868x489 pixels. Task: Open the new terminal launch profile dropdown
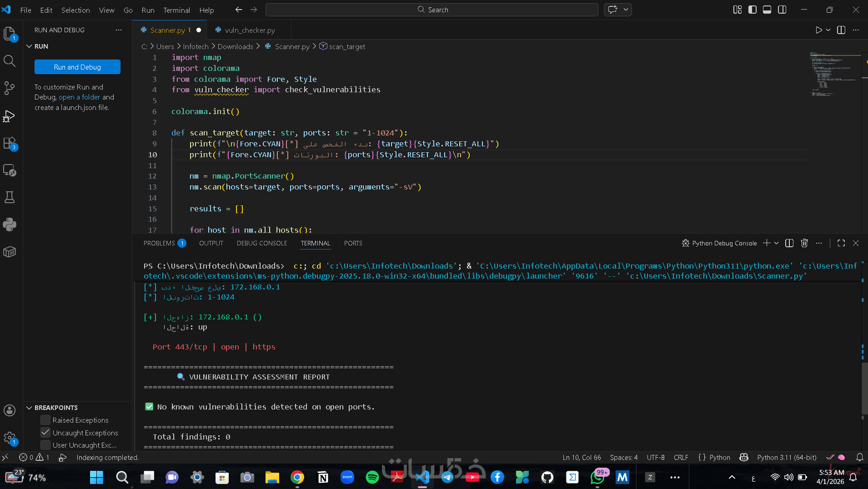pos(777,243)
